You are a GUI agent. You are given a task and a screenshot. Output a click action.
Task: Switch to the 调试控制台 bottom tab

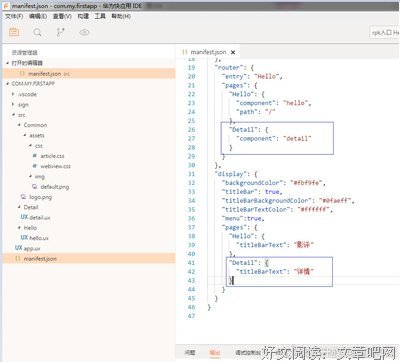pos(247,352)
